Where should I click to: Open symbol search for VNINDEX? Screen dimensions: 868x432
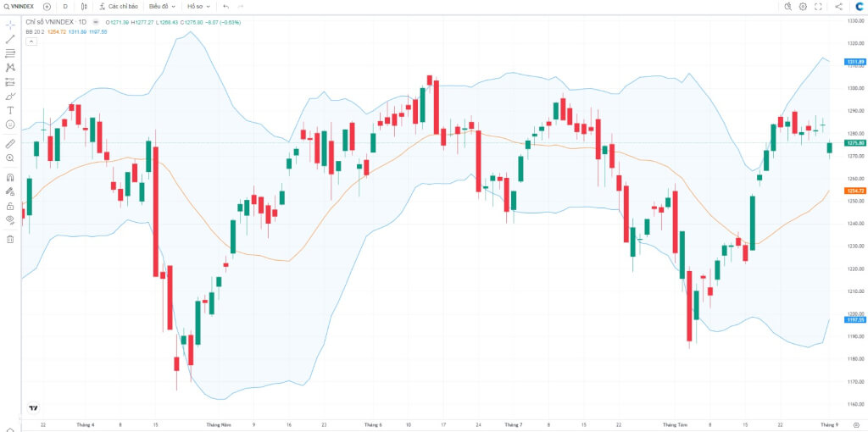tap(19, 7)
